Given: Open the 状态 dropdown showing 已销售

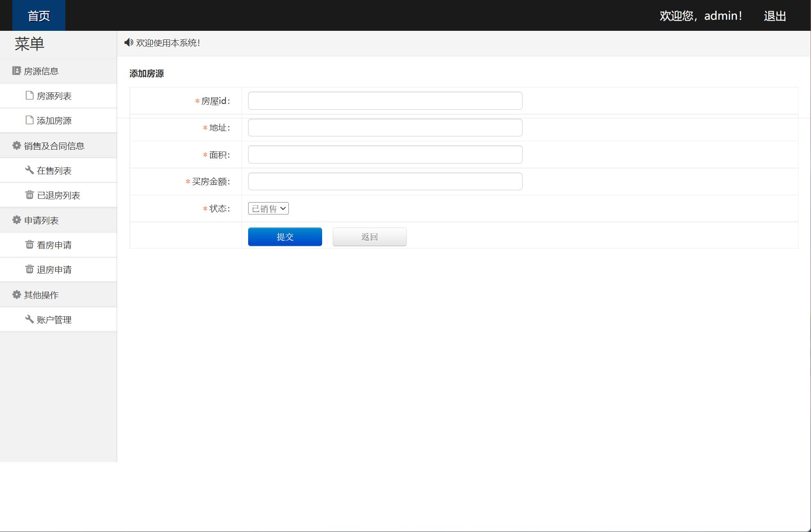Looking at the screenshot, I should pyautogui.click(x=268, y=209).
